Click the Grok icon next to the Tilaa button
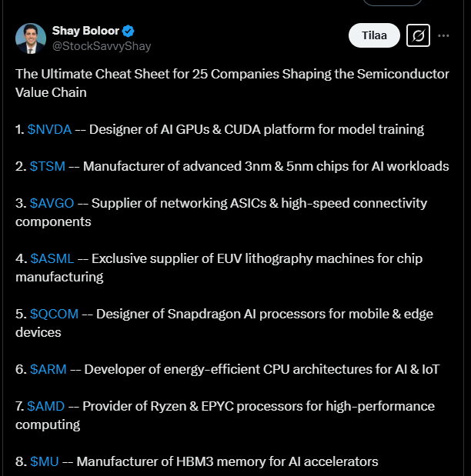This screenshot has width=471, height=476. click(418, 35)
